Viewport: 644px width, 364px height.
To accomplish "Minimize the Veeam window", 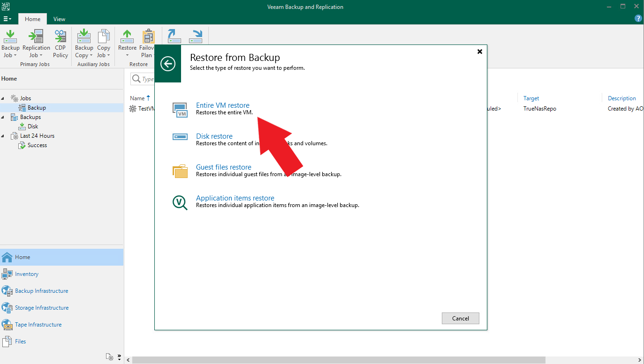I will 608,7.
